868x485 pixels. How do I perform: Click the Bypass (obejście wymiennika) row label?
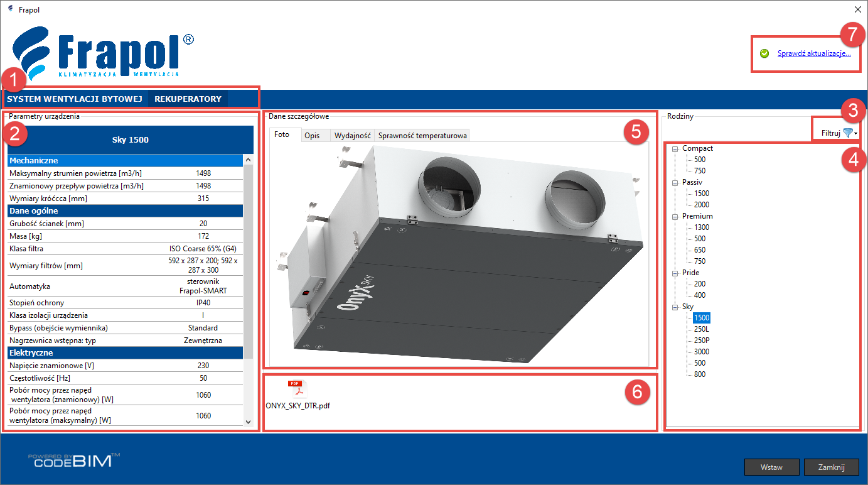[x=58, y=328]
